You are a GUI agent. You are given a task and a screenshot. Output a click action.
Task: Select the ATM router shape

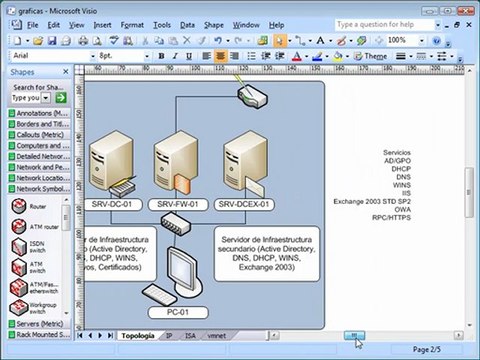click(x=19, y=227)
